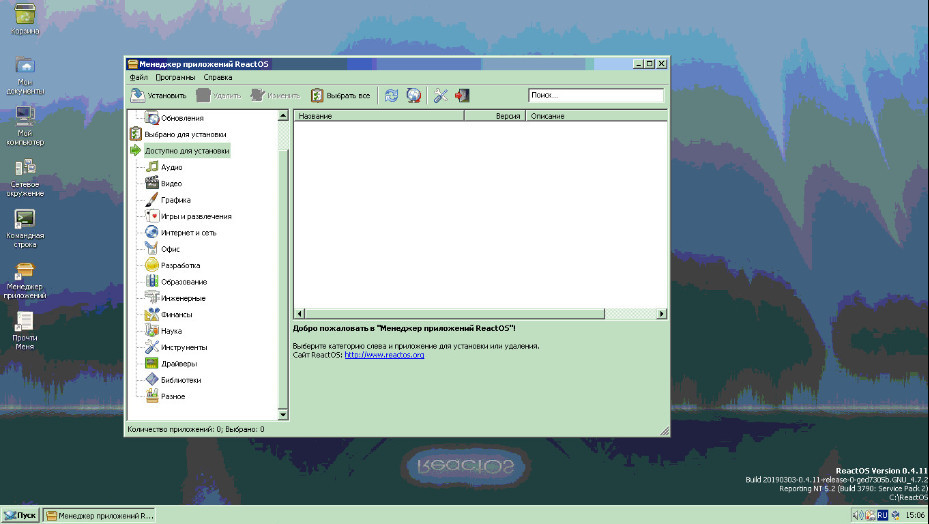Click the refresh arrows toolbar icon

(x=392, y=95)
